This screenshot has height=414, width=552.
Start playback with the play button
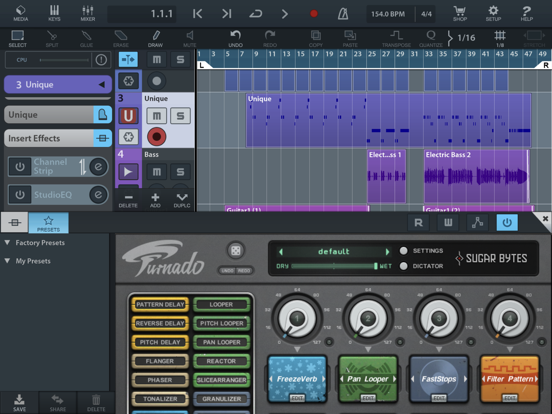284,14
